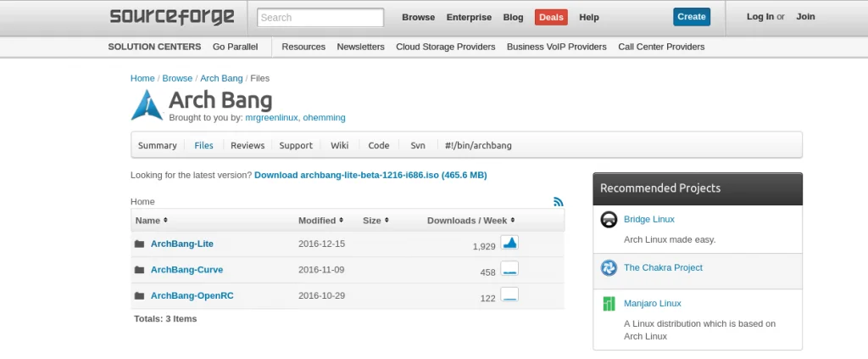Open the ArchBang-OpenRC folder link
Viewport: 868px width, 359px height.
click(x=192, y=296)
